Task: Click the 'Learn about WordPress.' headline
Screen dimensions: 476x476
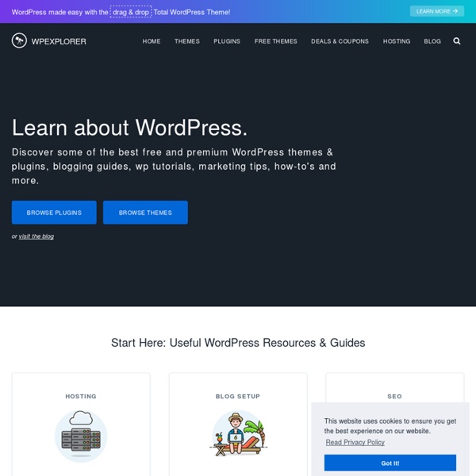Action: pyautogui.click(x=129, y=128)
